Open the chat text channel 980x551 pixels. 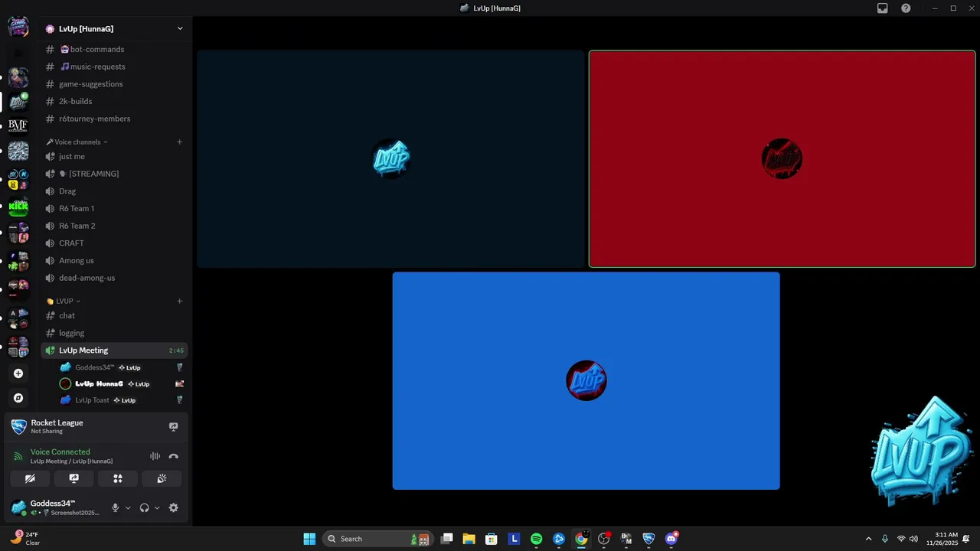coord(114,315)
